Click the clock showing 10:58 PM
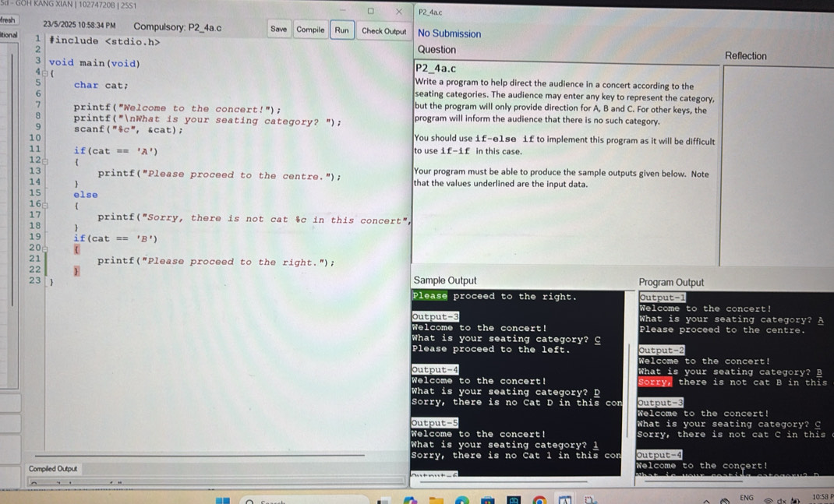This screenshot has width=834, height=504. [822, 499]
